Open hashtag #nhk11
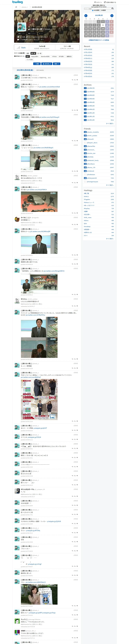129x644 pixels. (x=86, y=197)
